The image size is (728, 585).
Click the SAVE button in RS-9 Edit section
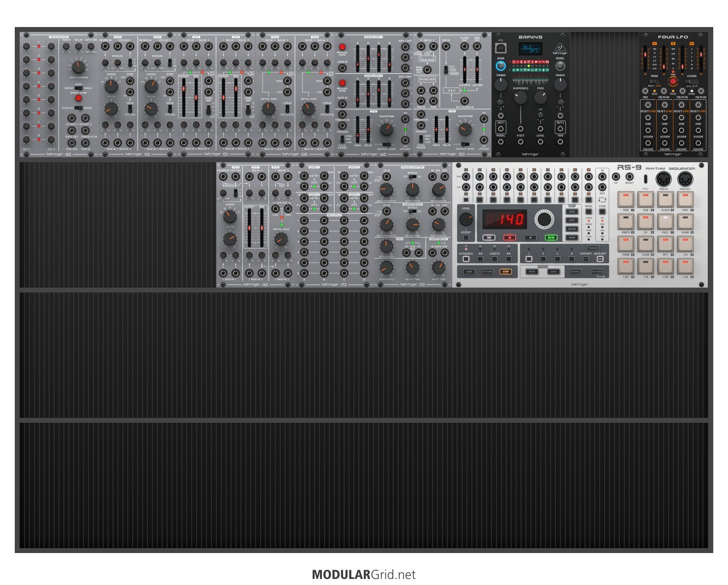point(572,212)
